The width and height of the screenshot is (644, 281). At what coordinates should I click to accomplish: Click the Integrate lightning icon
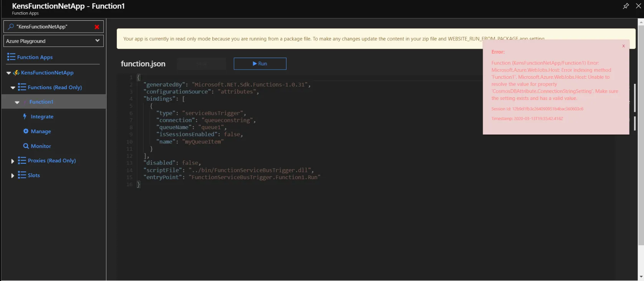coord(25,116)
